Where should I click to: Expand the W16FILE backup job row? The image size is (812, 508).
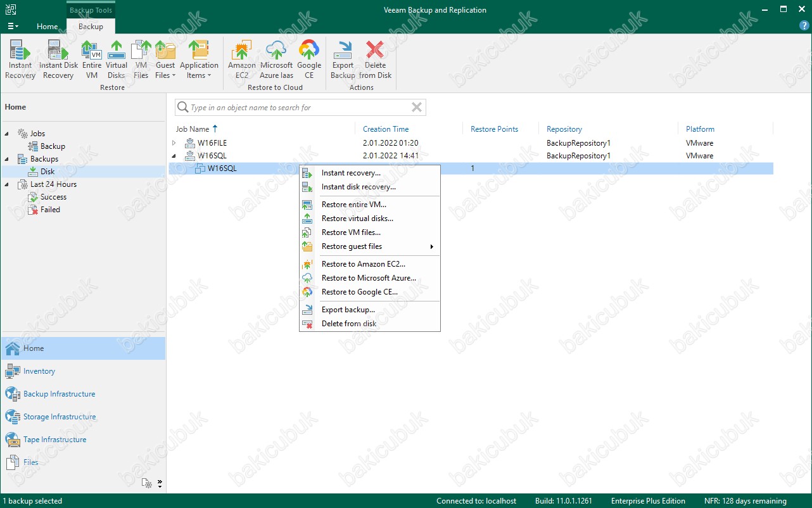point(174,143)
